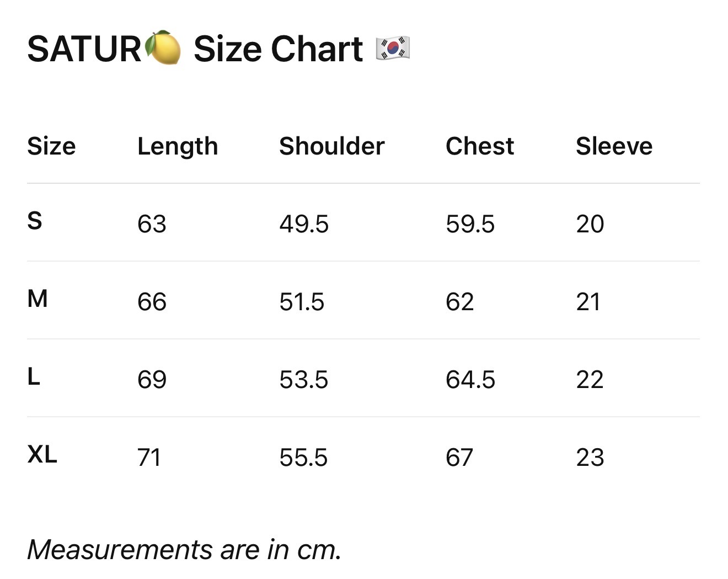Select the 55.5 shoulder measurement

(303, 458)
